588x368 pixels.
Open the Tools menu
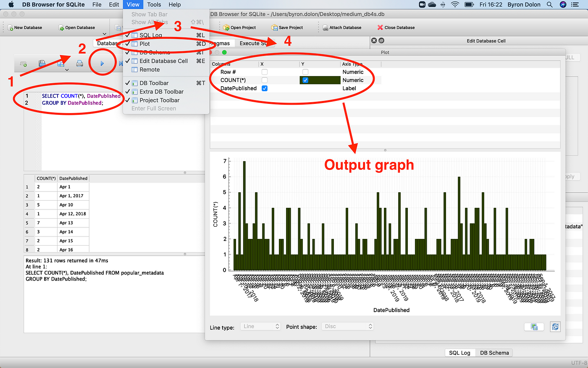(154, 5)
